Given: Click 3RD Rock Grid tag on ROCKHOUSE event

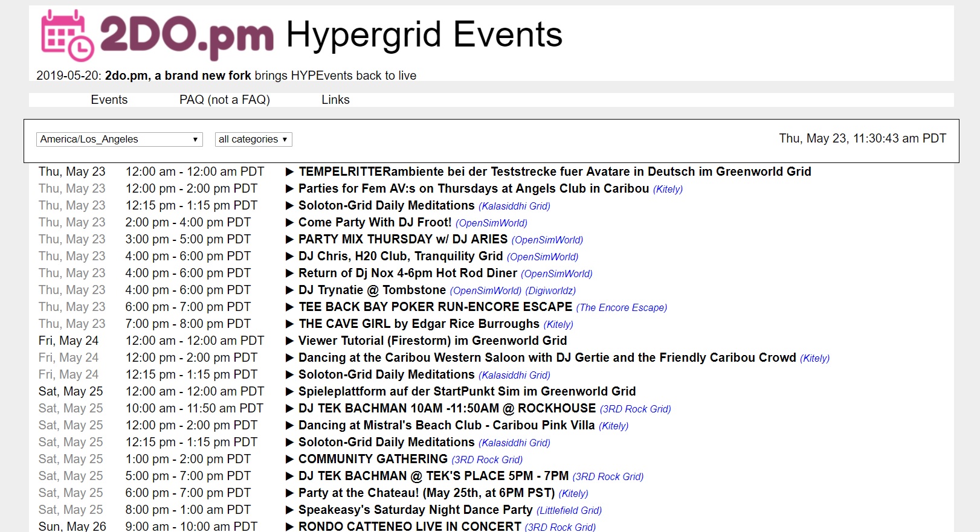Looking at the screenshot, I should click(635, 409).
